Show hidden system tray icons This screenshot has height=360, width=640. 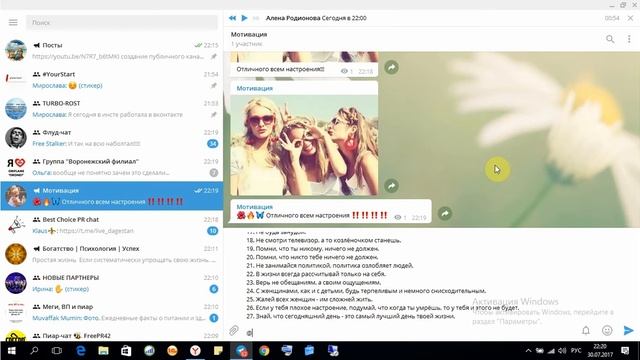[x=528, y=351]
